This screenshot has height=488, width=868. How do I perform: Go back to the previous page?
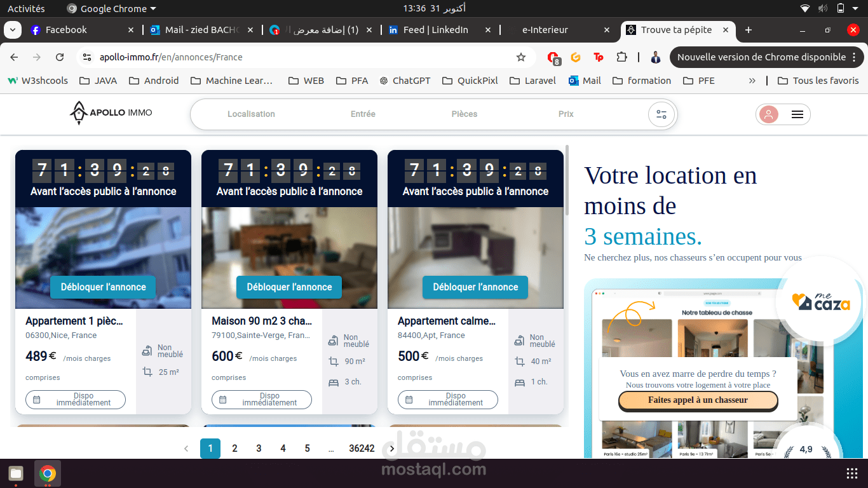14,57
